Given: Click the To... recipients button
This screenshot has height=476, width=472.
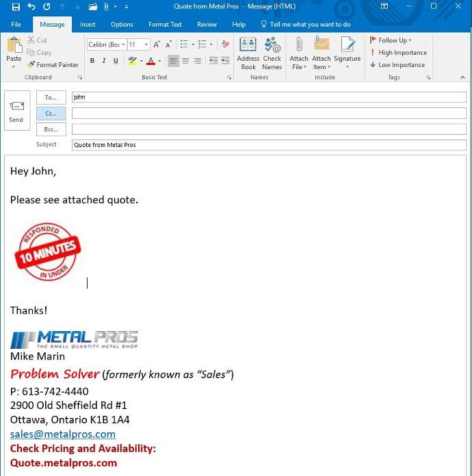Looking at the screenshot, I should (51, 97).
